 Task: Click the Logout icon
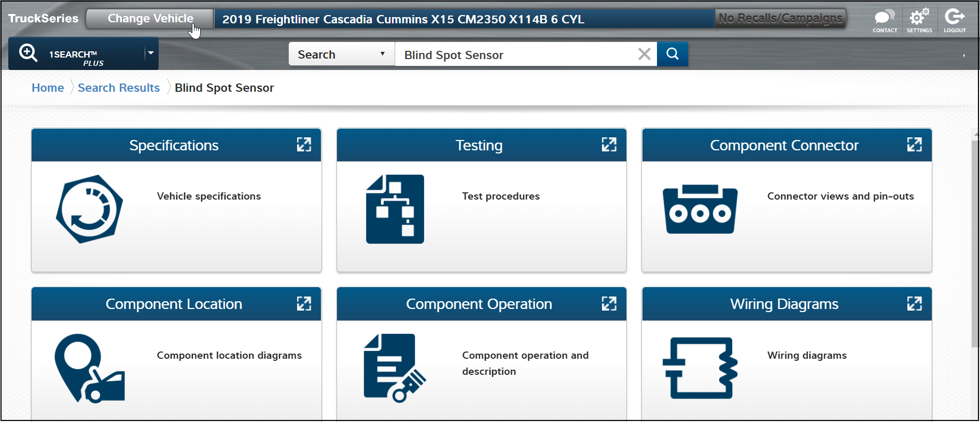[x=954, y=18]
